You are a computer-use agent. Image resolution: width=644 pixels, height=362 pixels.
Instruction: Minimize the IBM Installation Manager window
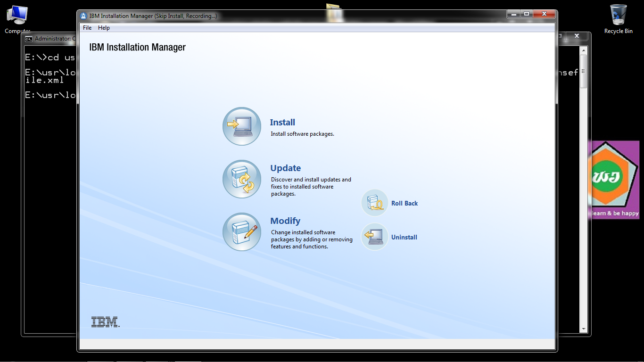pyautogui.click(x=514, y=14)
